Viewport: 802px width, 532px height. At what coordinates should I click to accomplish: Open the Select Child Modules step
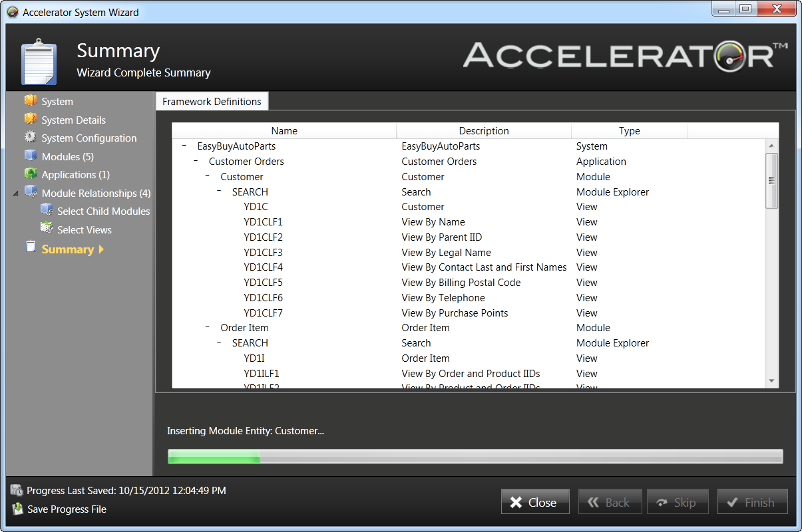pyautogui.click(x=103, y=211)
